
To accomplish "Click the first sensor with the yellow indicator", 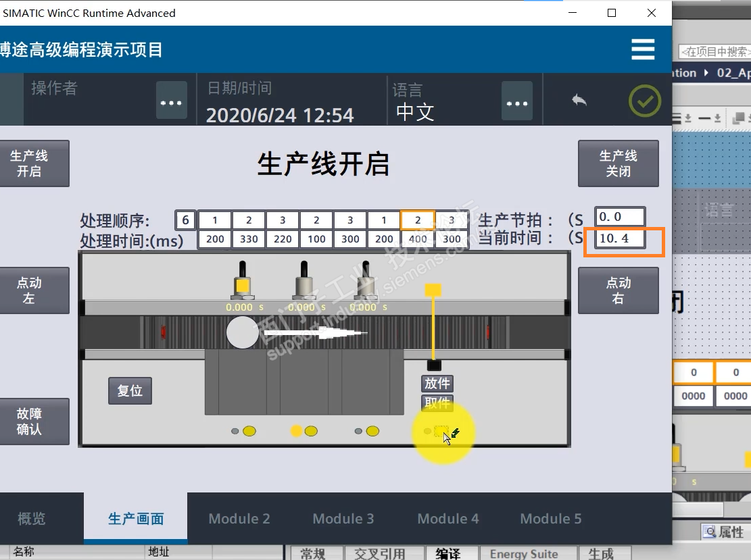I will [243, 280].
